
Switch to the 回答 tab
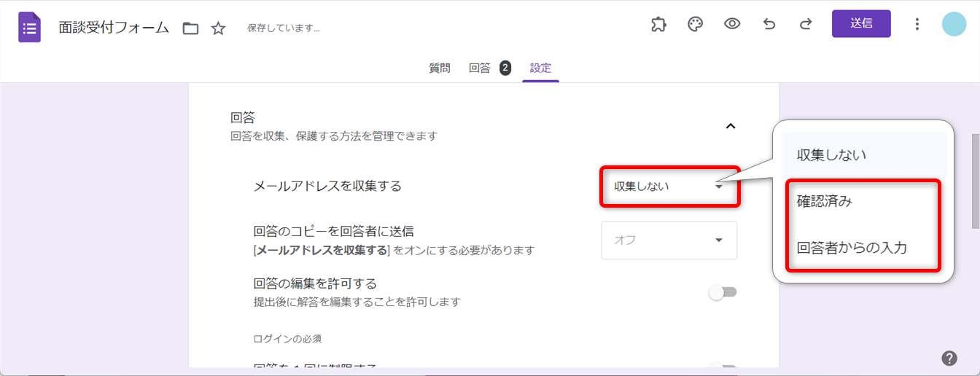pyautogui.click(x=480, y=68)
